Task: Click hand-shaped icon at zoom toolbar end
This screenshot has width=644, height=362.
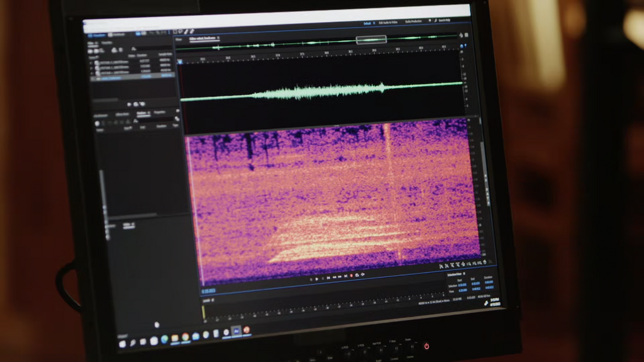Action: 485,263
